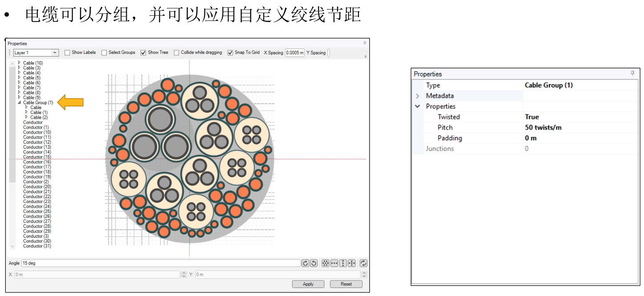The width and height of the screenshot is (644, 296).
Task: Expand the Cable (5) tree node
Action: point(19,77)
